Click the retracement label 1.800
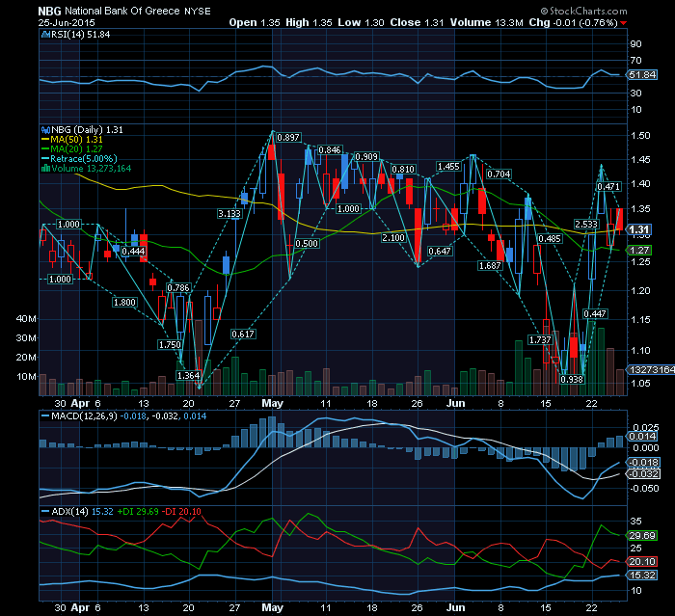 click(x=124, y=302)
